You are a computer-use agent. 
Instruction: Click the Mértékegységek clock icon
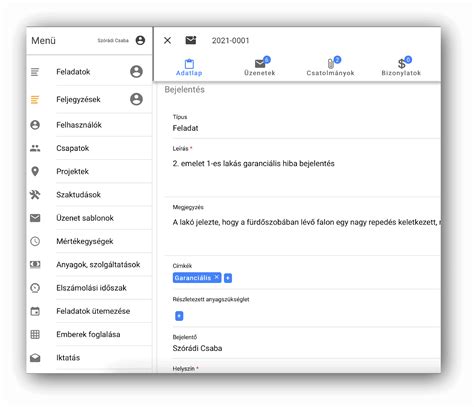click(35, 241)
